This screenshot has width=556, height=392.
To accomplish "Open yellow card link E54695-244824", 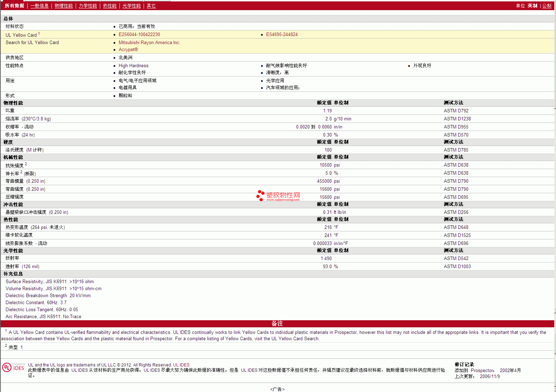I will 282,35.
